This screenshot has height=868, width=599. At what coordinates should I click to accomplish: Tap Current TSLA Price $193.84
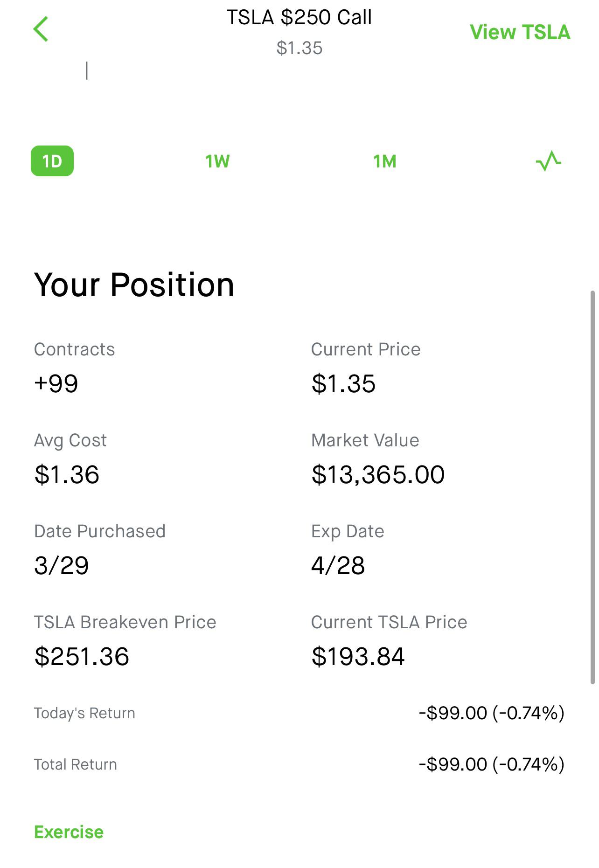358,656
